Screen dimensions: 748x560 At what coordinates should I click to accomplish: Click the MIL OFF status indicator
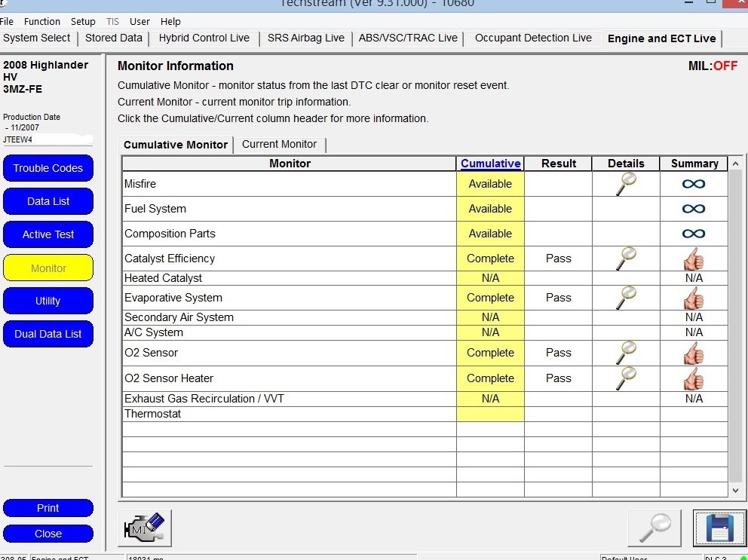[x=713, y=66]
